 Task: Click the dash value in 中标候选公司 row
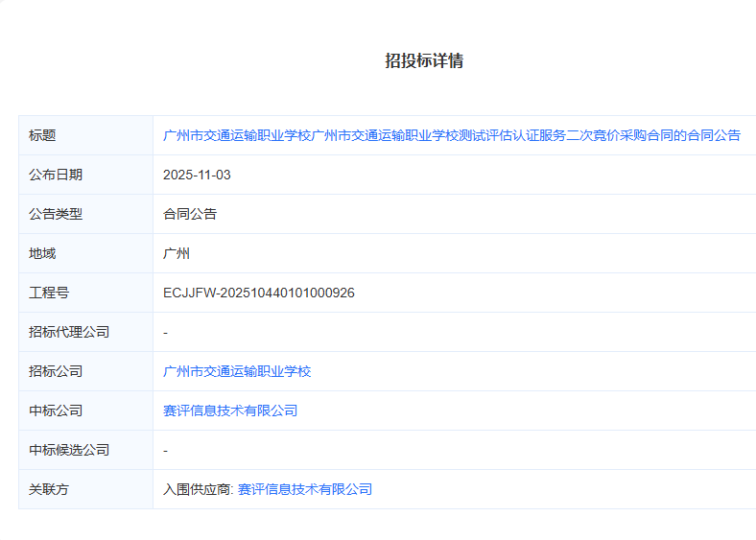click(x=165, y=451)
